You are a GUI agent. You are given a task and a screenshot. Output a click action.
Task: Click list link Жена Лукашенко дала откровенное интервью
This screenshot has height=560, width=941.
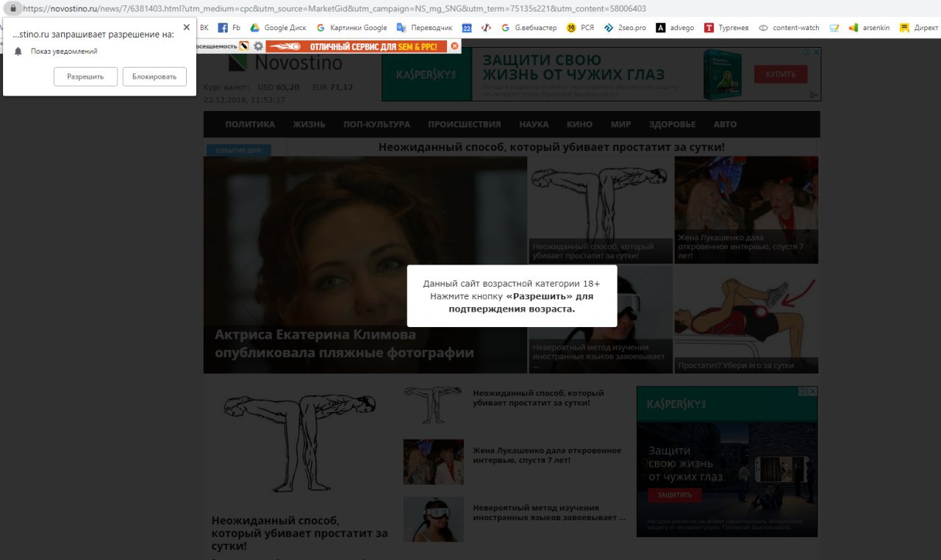click(x=547, y=455)
